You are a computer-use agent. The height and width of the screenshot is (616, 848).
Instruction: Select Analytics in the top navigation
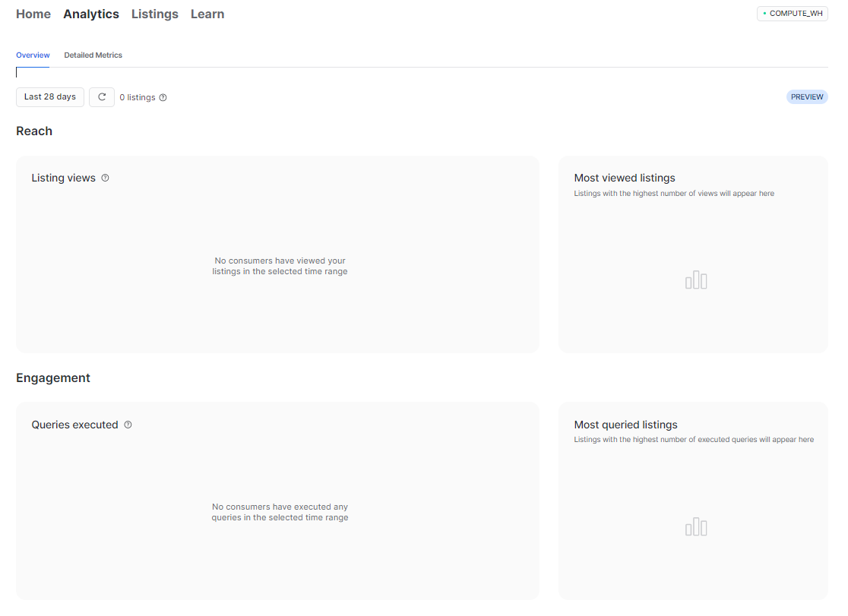point(91,14)
